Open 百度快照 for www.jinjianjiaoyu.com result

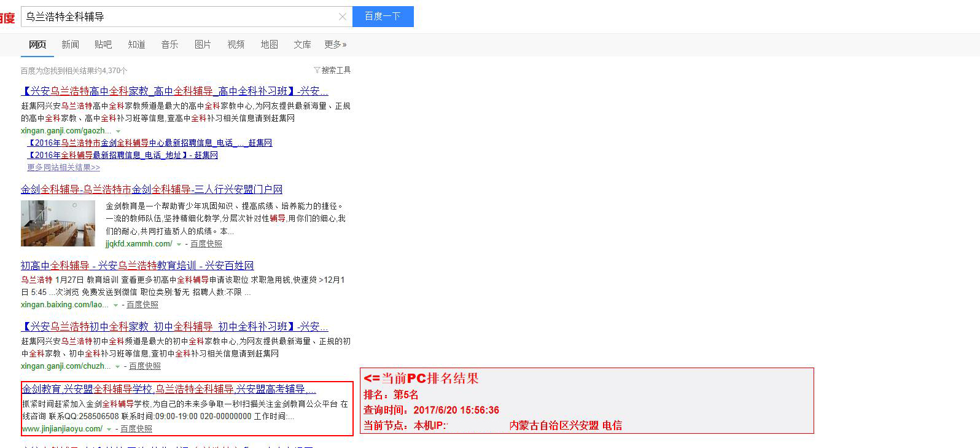pyautogui.click(x=136, y=429)
